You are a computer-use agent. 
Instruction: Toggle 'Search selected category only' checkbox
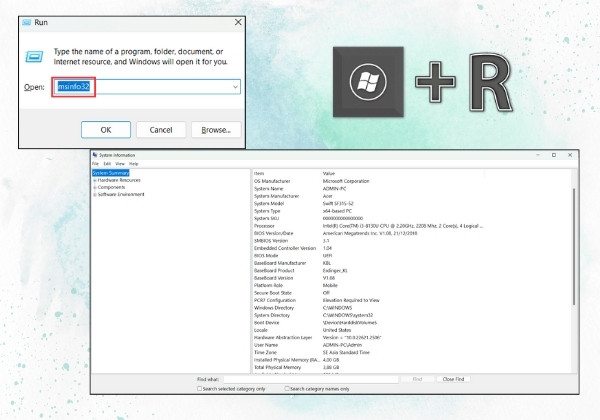(x=199, y=389)
